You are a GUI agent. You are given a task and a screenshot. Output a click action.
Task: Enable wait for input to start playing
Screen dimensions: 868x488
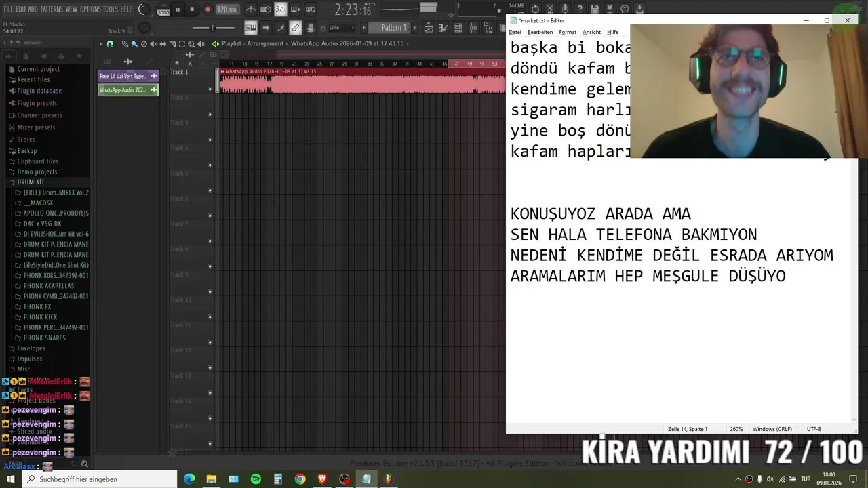pos(266,9)
